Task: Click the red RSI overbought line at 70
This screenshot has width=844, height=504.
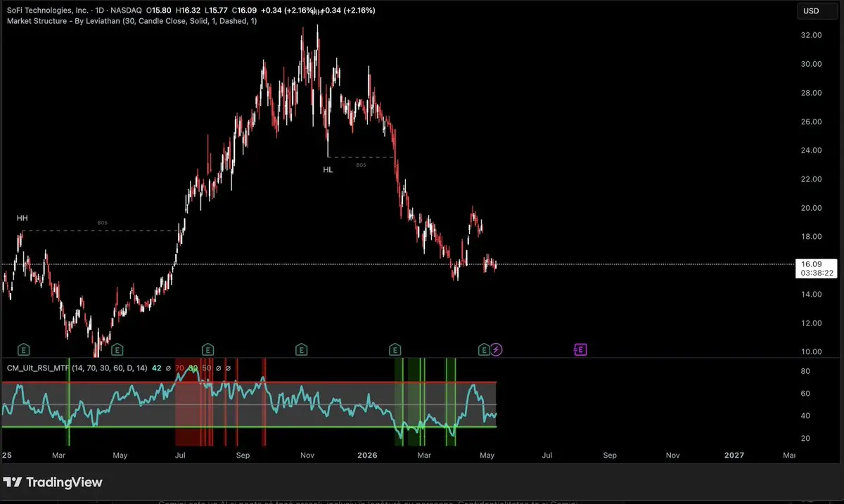Action: 249,382
